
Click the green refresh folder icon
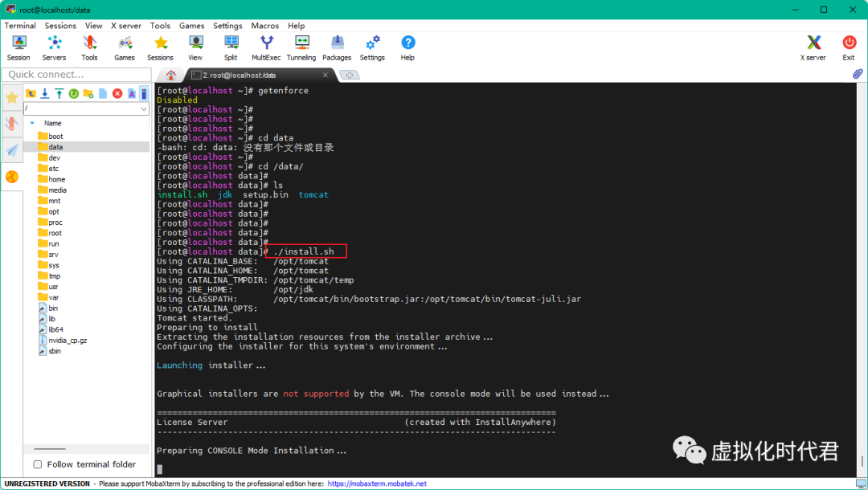coord(74,94)
